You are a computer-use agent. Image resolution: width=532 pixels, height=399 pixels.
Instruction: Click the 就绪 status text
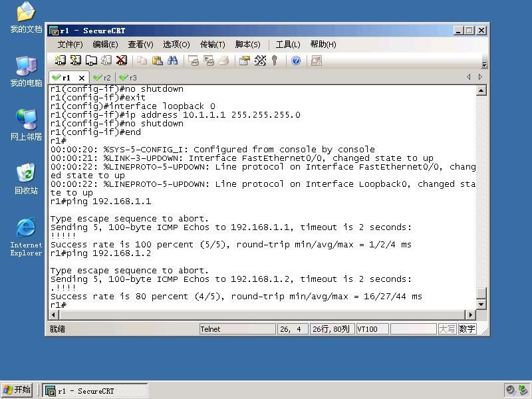57,329
